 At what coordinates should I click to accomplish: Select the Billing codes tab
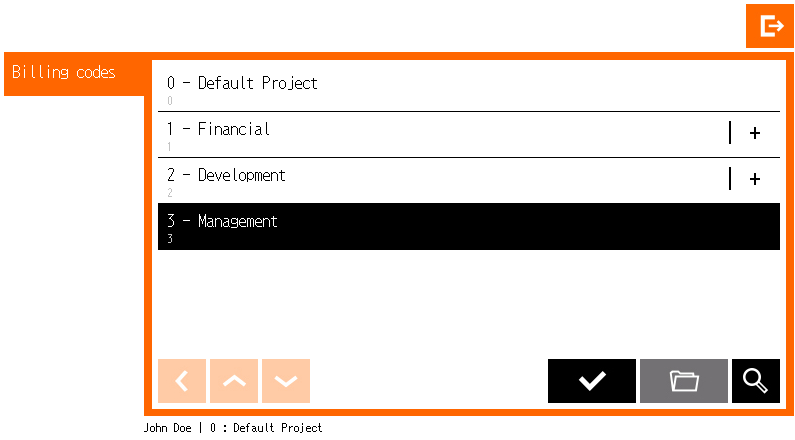click(x=64, y=73)
